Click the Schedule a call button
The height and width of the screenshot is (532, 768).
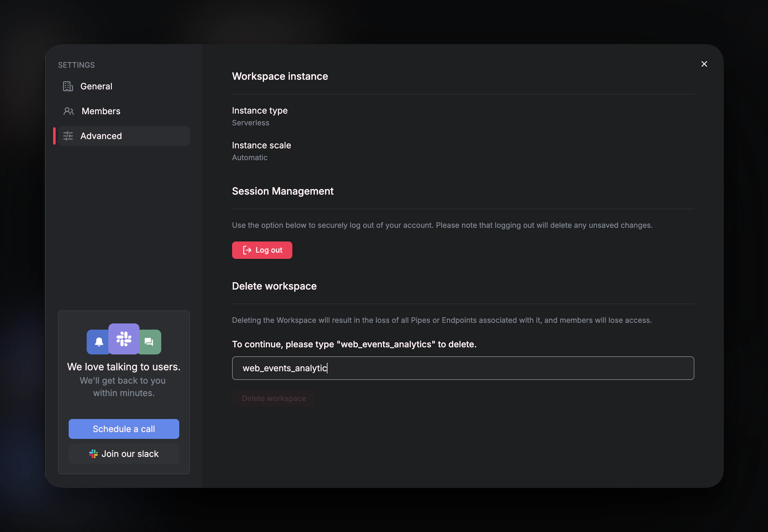pos(124,429)
